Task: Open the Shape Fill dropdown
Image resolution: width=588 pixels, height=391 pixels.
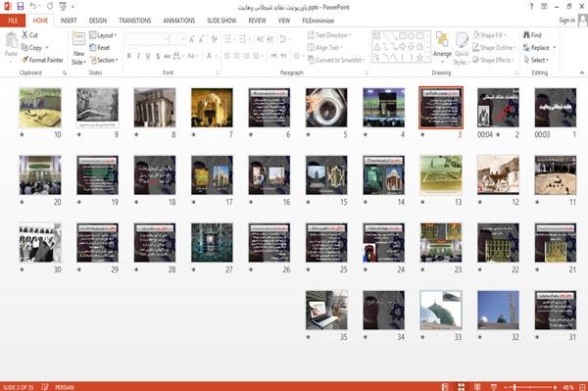Action: click(x=489, y=35)
